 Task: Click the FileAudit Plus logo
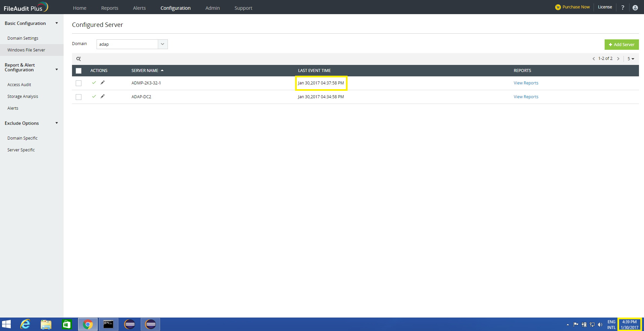tap(26, 7)
